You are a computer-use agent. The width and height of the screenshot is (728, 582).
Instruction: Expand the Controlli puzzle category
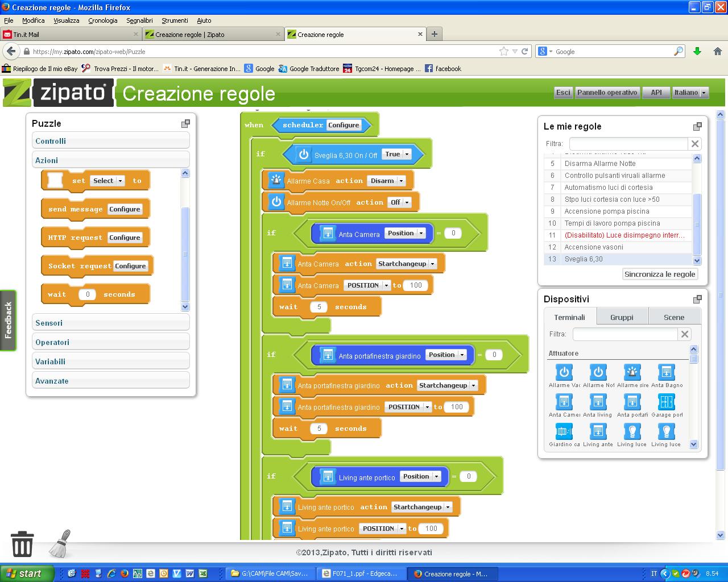(110, 141)
